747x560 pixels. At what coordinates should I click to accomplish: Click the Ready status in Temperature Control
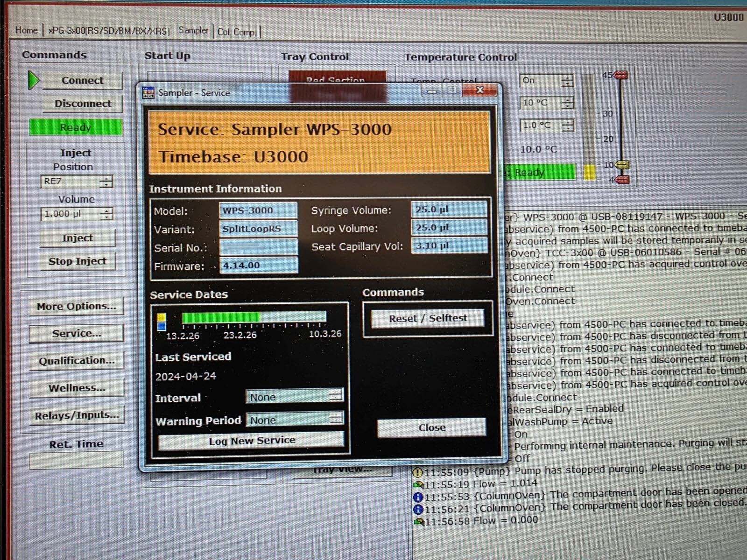click(542, 173)
